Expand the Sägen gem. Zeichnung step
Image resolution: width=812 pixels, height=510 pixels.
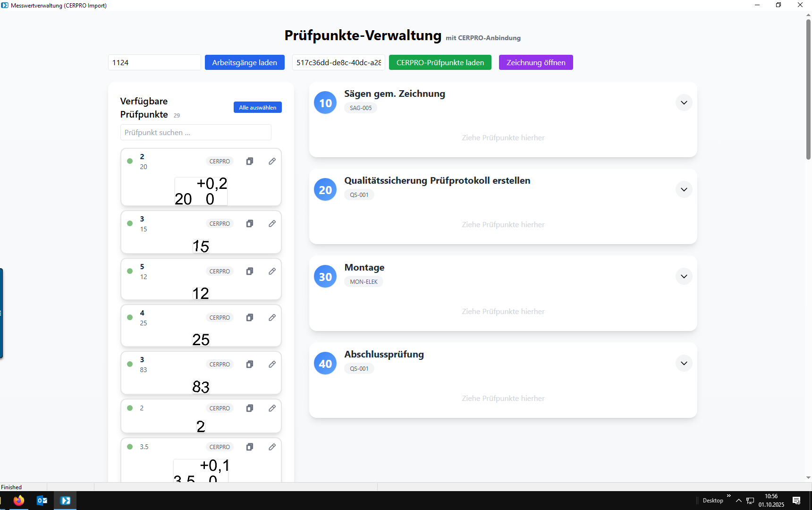click(x=684, y=103)
